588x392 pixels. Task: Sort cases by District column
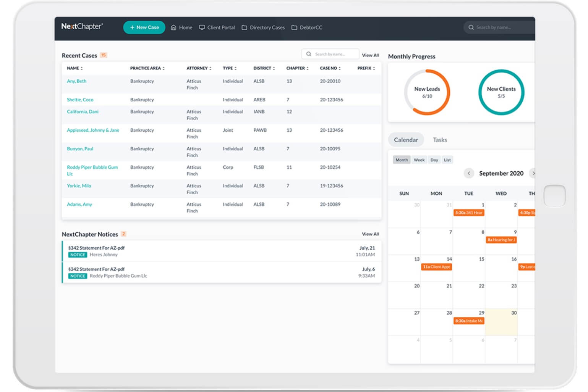tap(264, 68)
